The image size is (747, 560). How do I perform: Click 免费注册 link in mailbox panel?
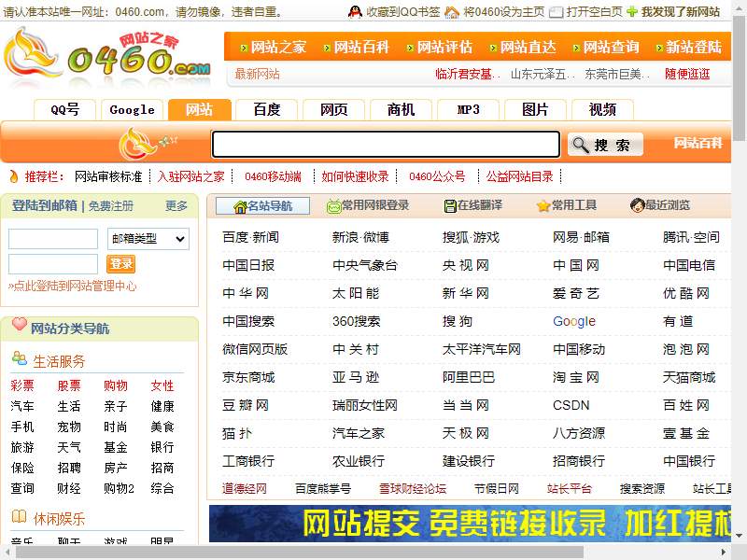tap(110, 205)
